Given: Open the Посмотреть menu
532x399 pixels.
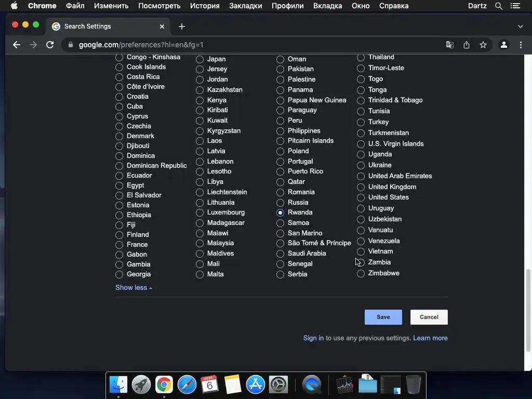Looking at the screenshot, I should pos(159,6).
